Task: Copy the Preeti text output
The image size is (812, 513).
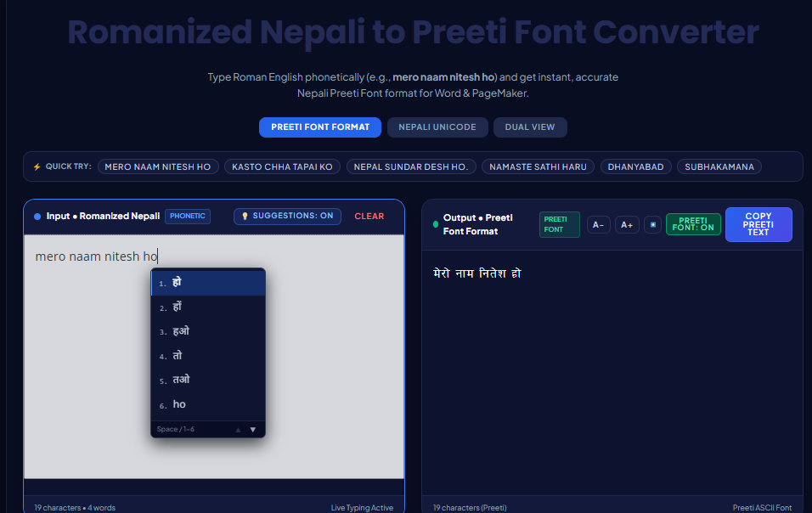Action: (758, 225)
